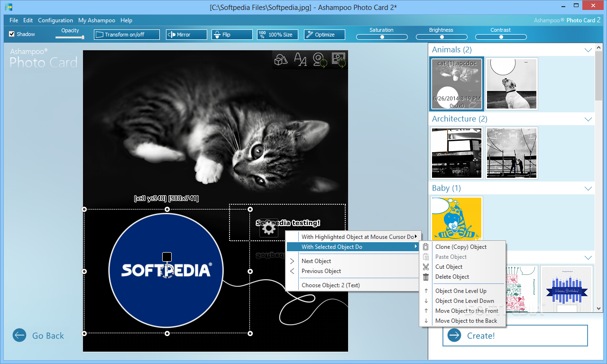Click the webcam photo capture icon
607x364 pixels.
pos(320,60)
